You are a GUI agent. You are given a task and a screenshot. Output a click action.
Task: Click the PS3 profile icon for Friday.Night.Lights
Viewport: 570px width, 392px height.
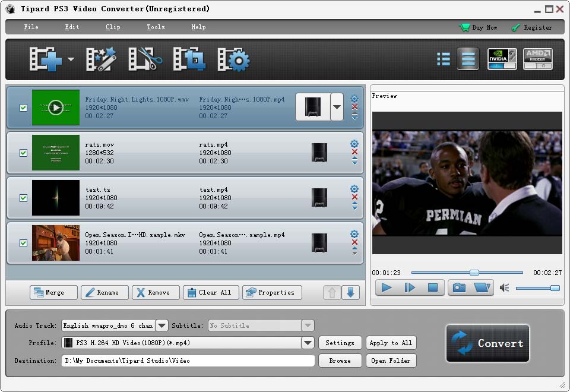313,107
